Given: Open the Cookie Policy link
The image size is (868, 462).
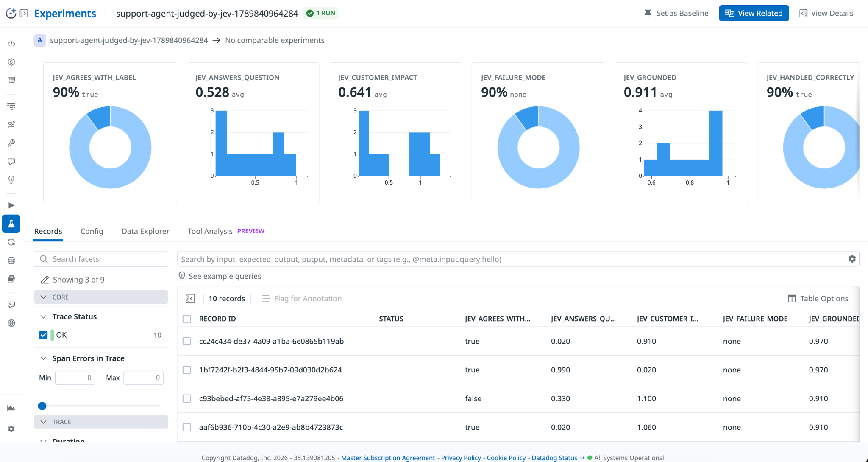Looking at the screenshot, I should coord(506,458).
